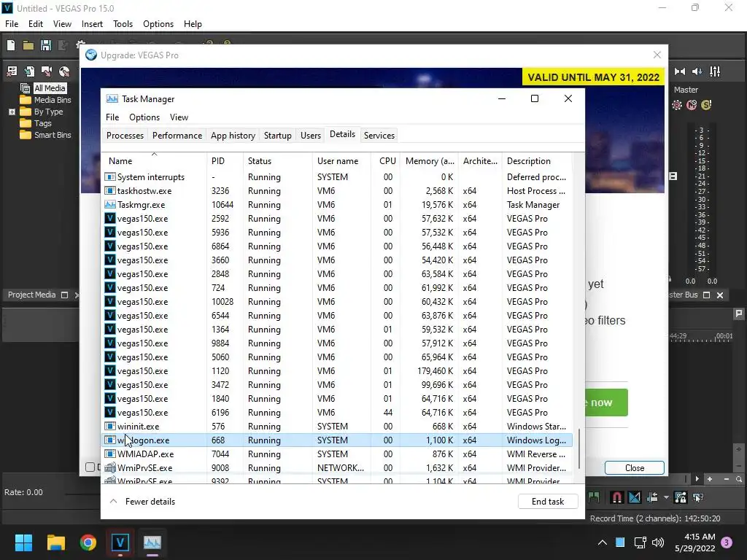Select the vegas150.exe row with PID 6196
747x560 pixels.
[x=337, y=413]
